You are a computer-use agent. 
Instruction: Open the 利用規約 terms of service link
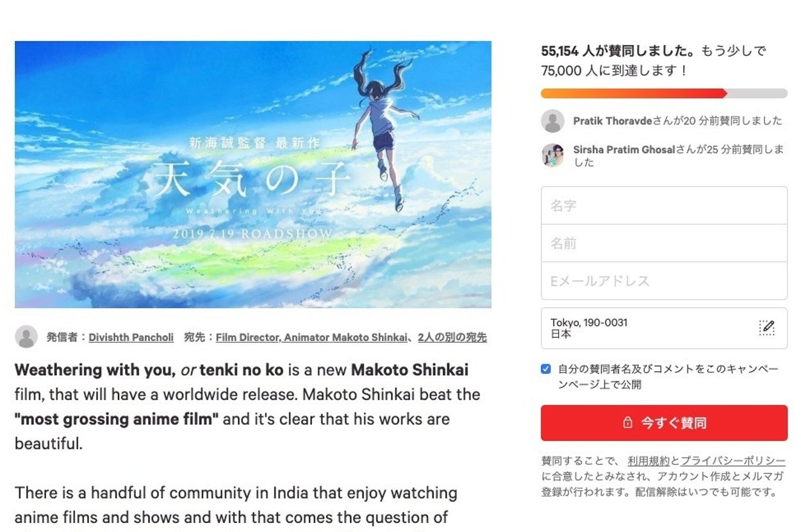[648, 461]
